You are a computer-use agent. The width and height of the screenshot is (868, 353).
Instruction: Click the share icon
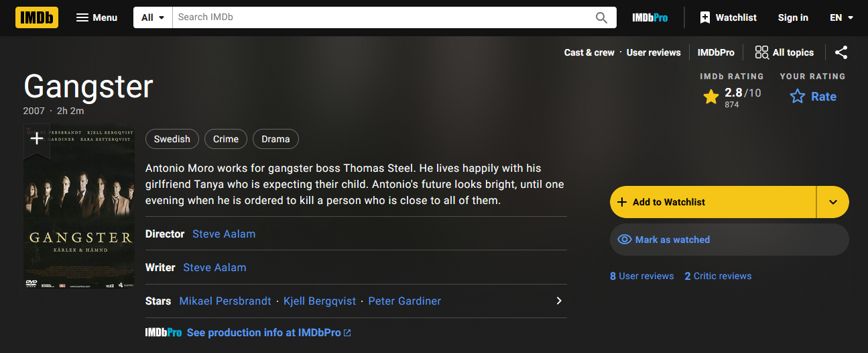coord(841,52)
